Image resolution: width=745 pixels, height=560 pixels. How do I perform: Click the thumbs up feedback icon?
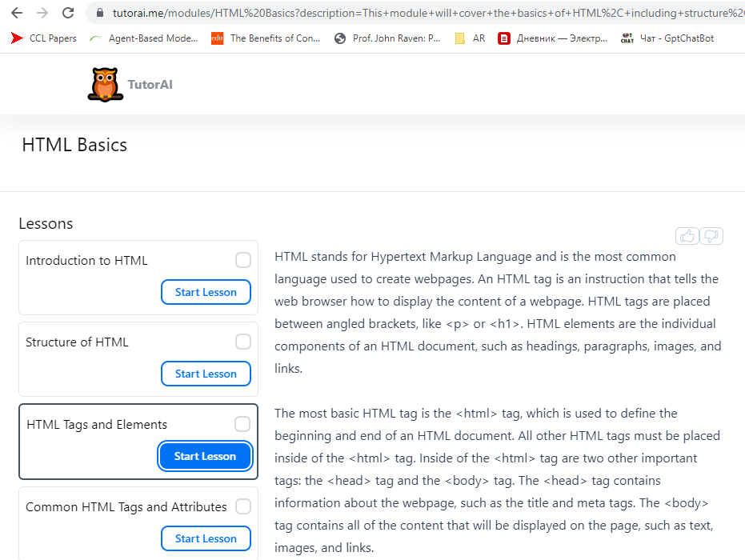click(687, 235)
